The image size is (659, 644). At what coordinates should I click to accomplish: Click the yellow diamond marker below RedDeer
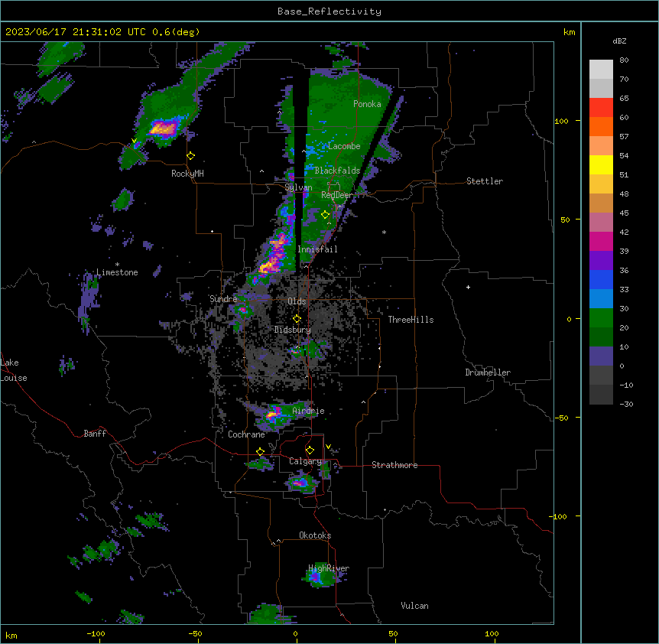tap(325, 215)
